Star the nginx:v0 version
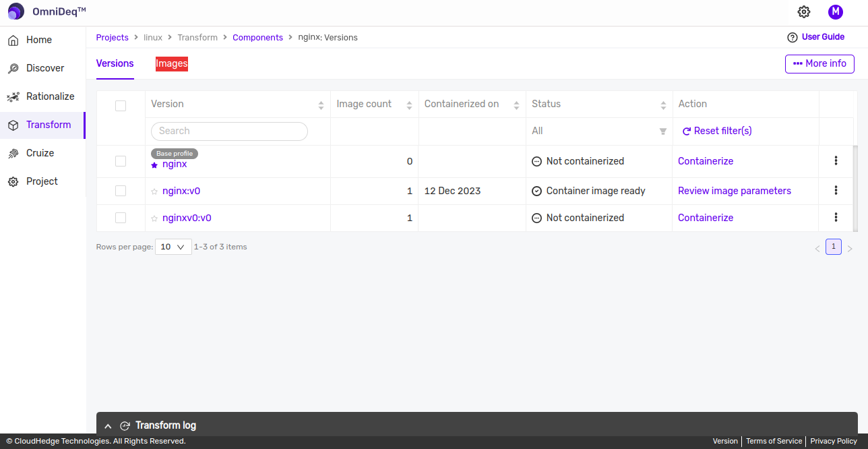This screenshot has height=449, width=868. [154, 191]
